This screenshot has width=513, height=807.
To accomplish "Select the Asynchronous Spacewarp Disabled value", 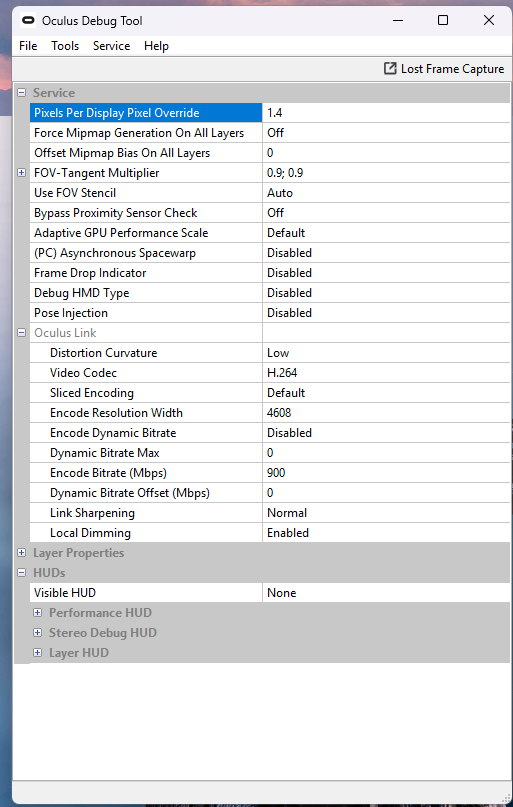I will [386, 253].
